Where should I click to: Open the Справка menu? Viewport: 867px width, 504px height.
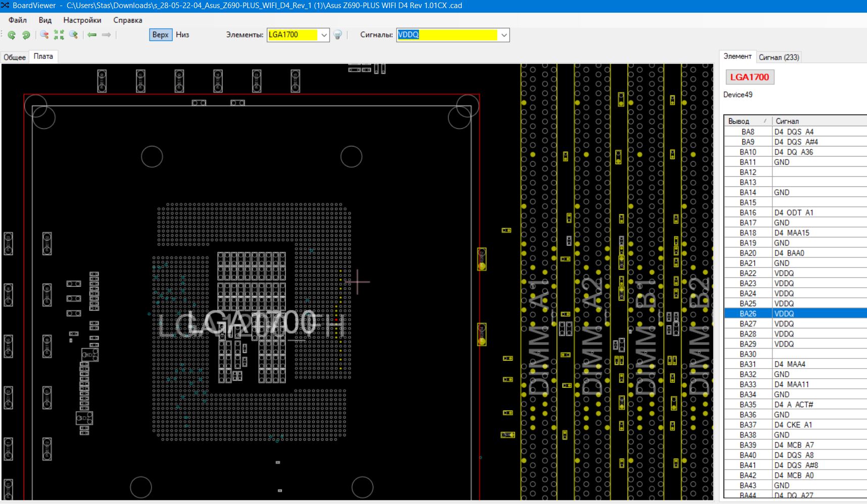click(128, 20)
